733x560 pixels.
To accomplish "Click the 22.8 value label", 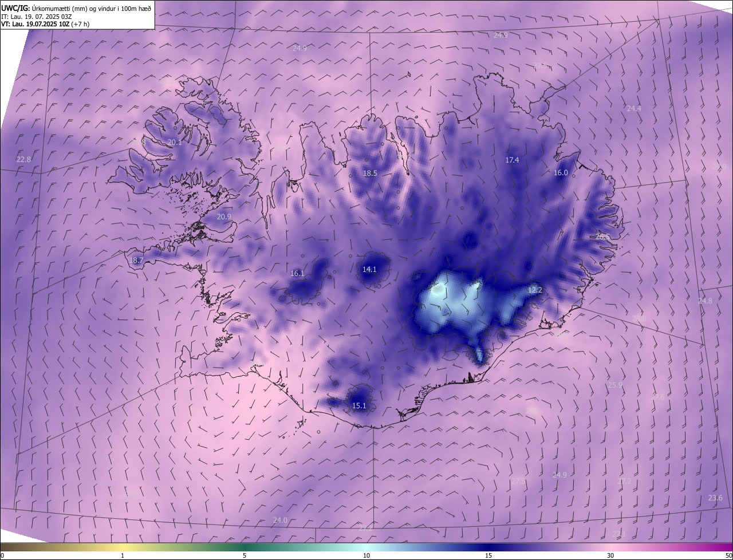I will (23, 160).
